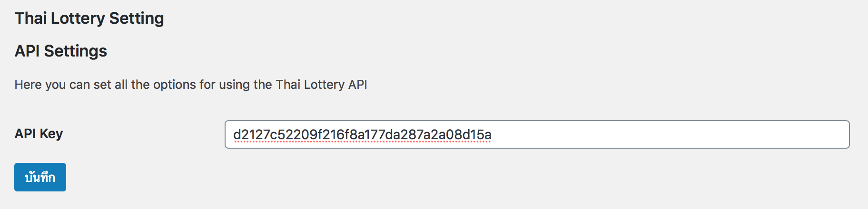Screen dimensions: 868x209
Task: Click the blue บันทึก save button
Action: coord(40,177)
